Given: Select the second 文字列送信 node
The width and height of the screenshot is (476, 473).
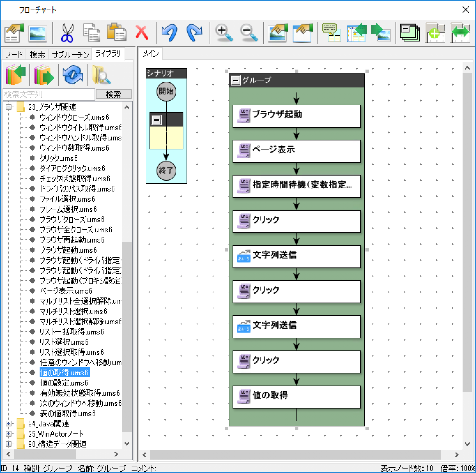Looking at the screenshot, I should [x=296, y=327].
